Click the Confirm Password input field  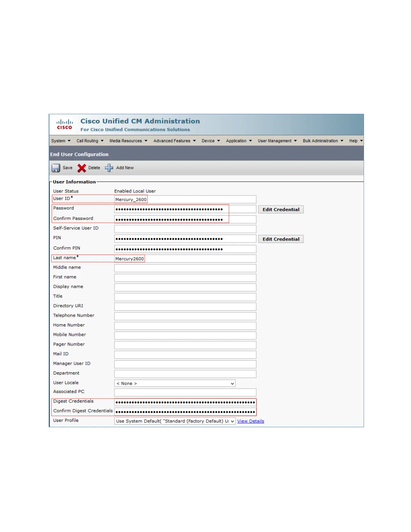[185, 220]
